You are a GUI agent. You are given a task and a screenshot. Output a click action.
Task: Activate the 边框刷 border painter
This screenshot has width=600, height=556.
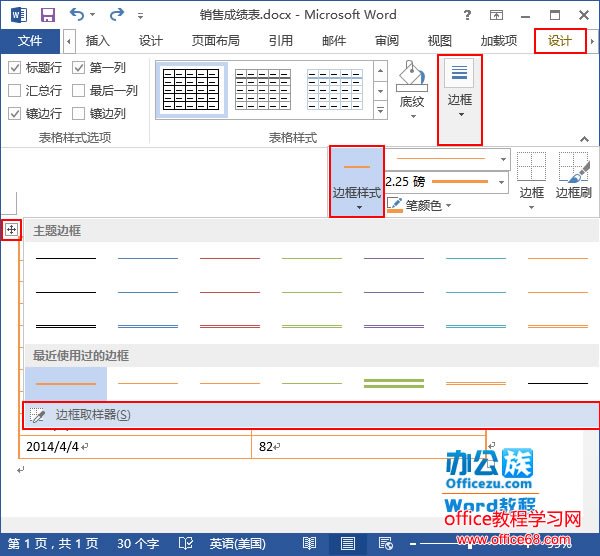573,177
